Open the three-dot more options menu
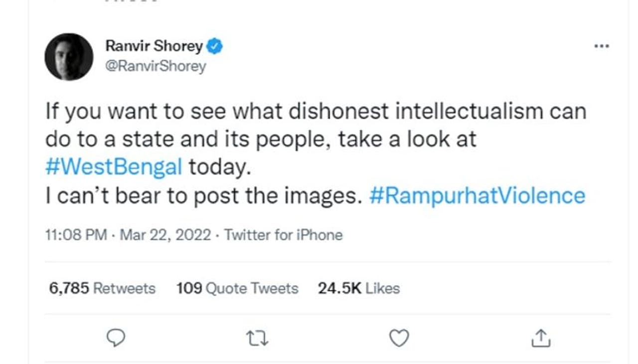 click(602, 46)
